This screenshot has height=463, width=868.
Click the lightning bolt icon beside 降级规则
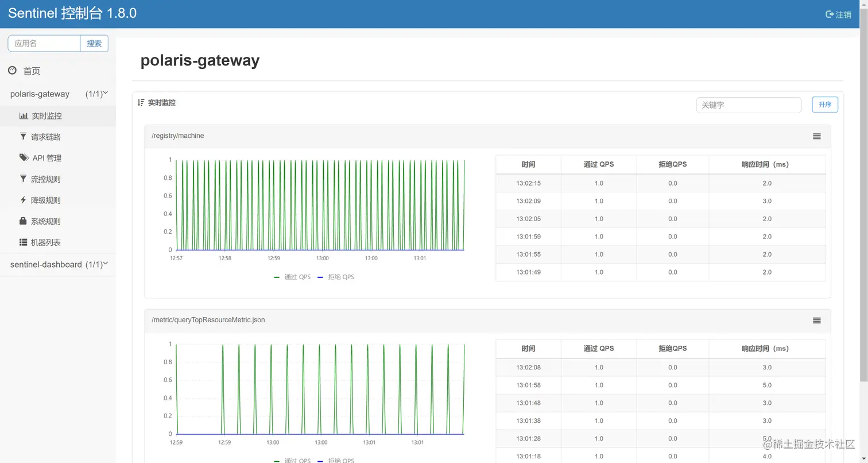[24, 200]
